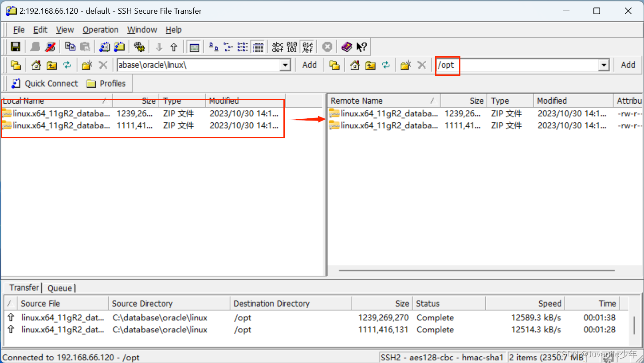The image size is (644, 363).
Task: Refresh the remote file pane
Action: (386, 65)
